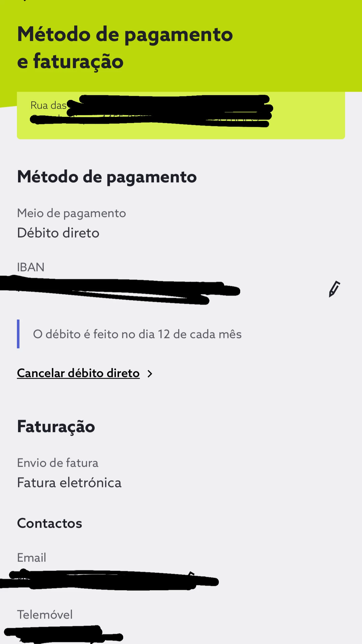Tap the note about debit on day 12
Screen dimensions: 362x644
click(x=137, y=334)
